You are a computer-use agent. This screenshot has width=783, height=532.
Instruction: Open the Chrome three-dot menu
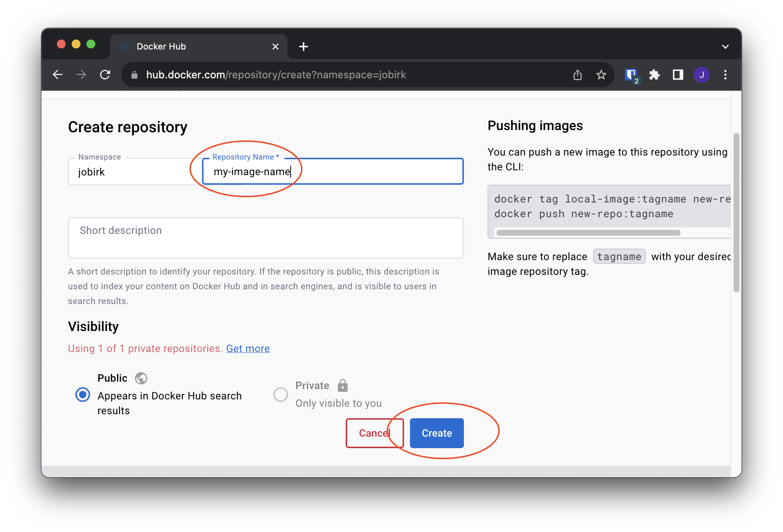pos(725,75)
